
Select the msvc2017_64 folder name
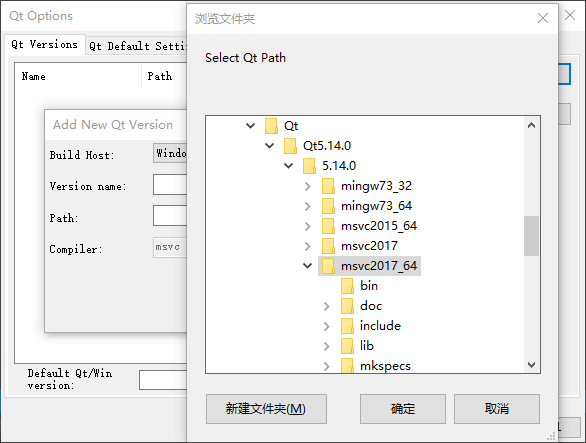tap(379, 266)
